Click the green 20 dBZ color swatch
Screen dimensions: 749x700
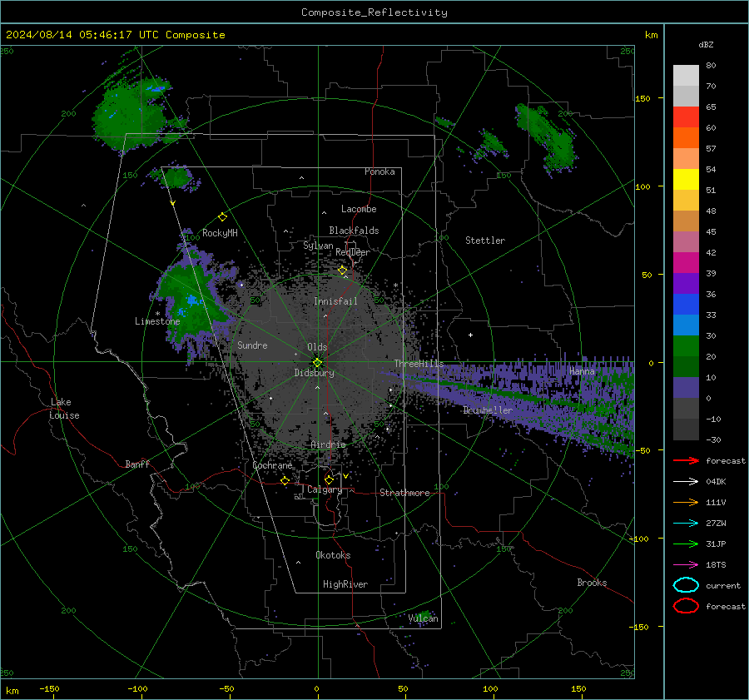(686, 346)
